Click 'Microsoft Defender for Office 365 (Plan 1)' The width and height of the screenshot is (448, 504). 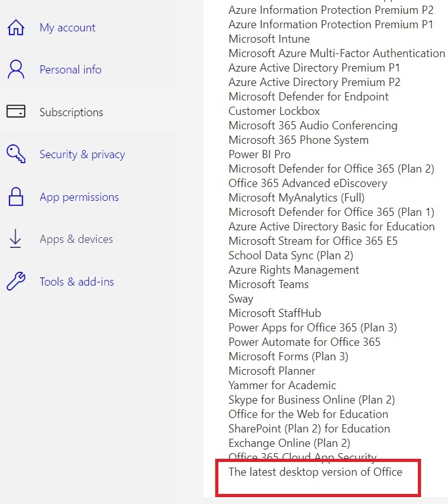pyautogui.click(x=331, y=212)
